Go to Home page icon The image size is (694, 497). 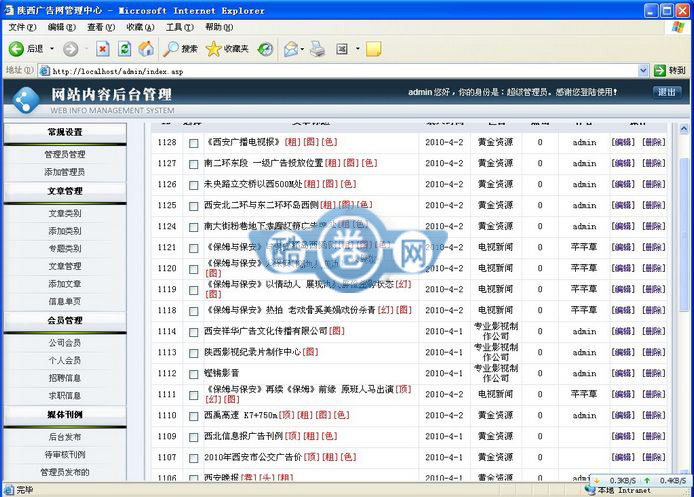pyautogui.click(x=146, y=49)
